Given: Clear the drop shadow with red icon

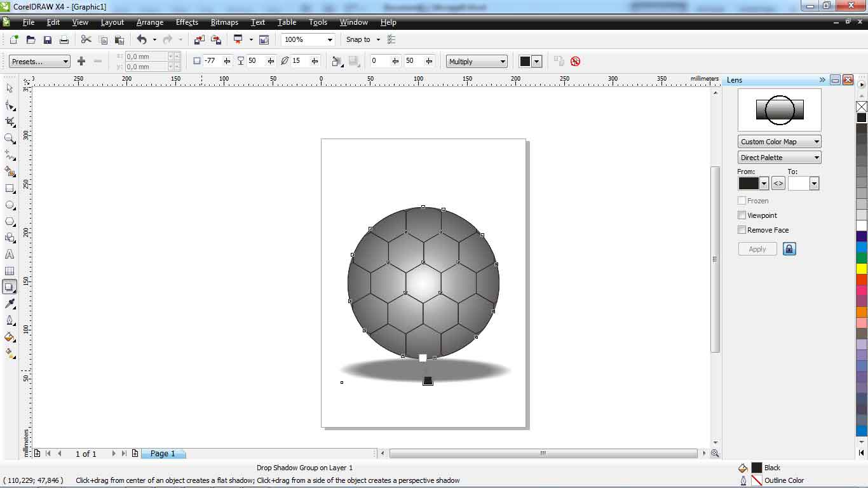Looking at the screenshot, I should [x=575, y=61].
